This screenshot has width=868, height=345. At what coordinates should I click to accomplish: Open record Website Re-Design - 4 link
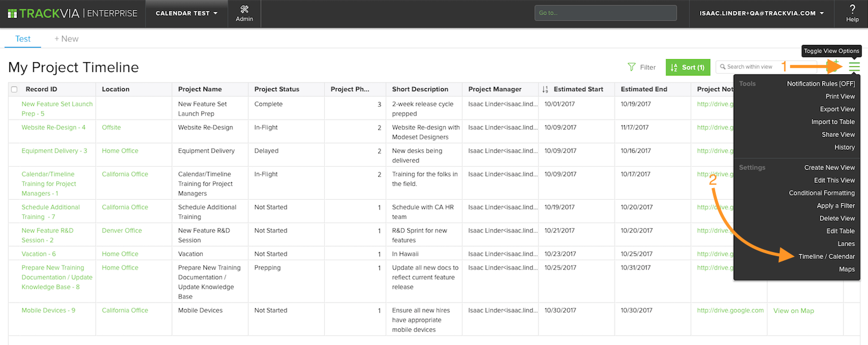pyautogui.click(x=53, y=127)
